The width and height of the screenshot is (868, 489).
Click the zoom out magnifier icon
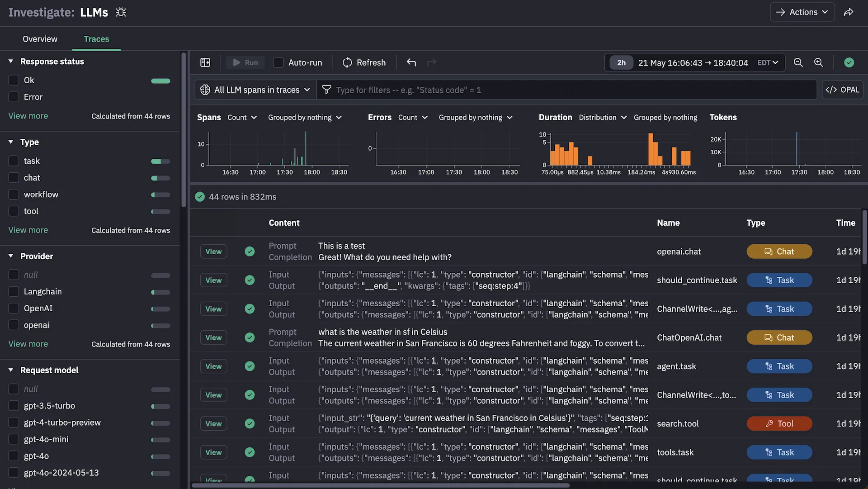pos(798,62)
